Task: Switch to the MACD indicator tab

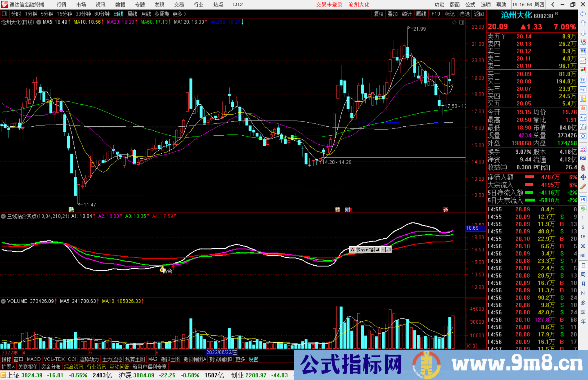Action: pyautogui.click(x=33, y=359)
